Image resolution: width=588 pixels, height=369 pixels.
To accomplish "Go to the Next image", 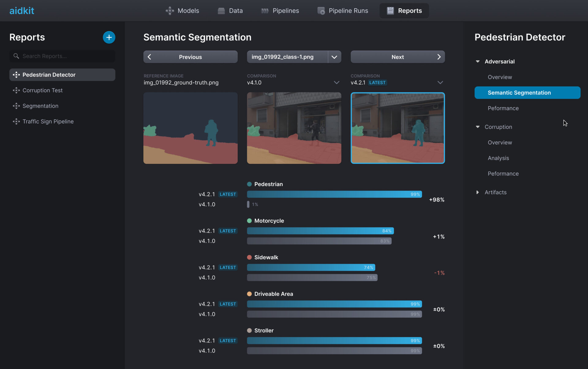I will [398, 57].
